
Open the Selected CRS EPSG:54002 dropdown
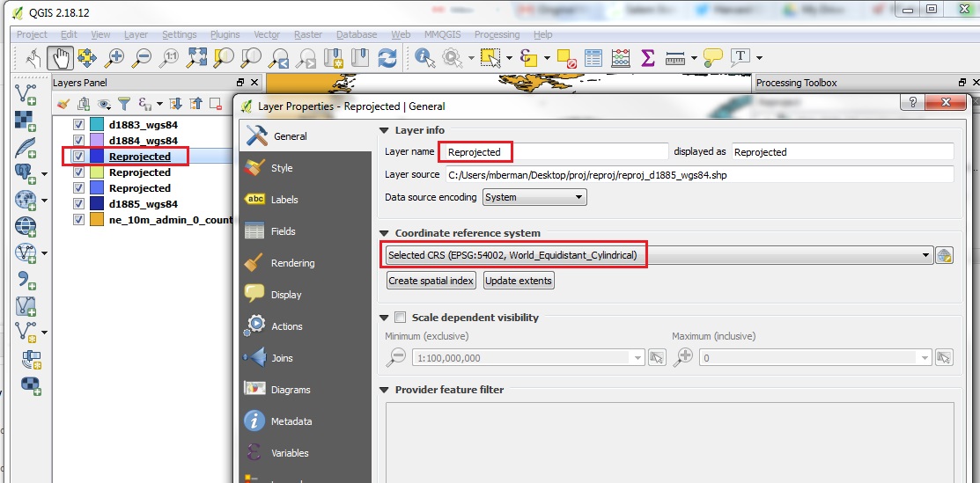point(658,255)
